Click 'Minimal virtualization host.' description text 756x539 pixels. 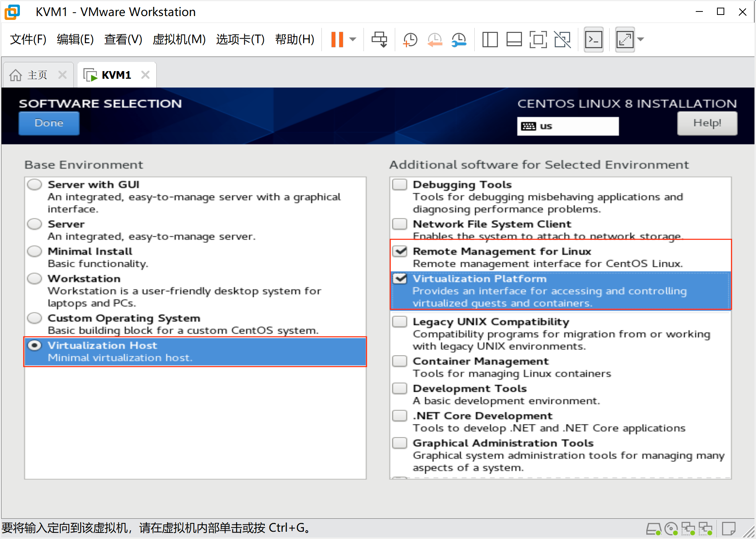click(x=120, y=358)
